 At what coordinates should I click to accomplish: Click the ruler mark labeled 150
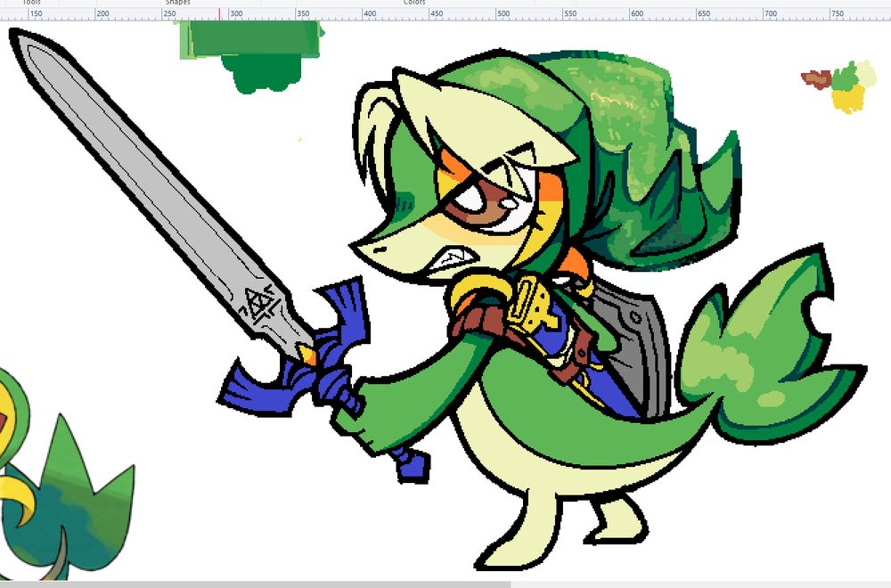[x=36, y=13]
